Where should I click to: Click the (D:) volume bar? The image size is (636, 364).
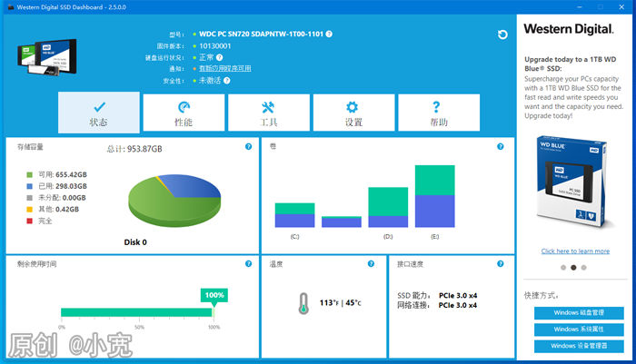[x=388, y=207]
